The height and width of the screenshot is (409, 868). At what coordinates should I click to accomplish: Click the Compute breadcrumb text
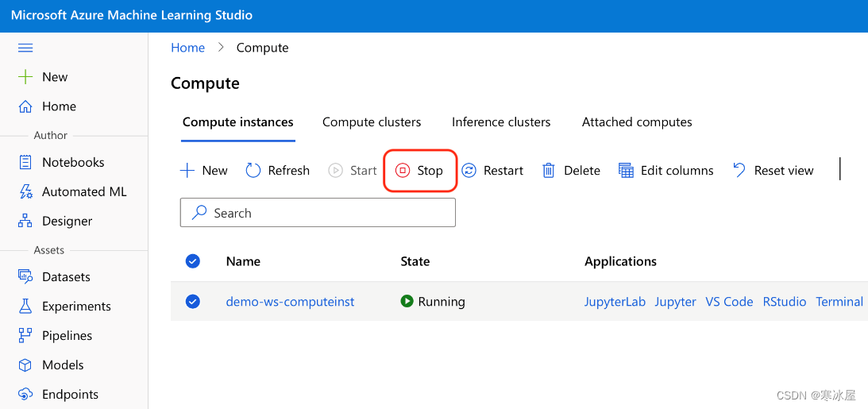point(262,48)
